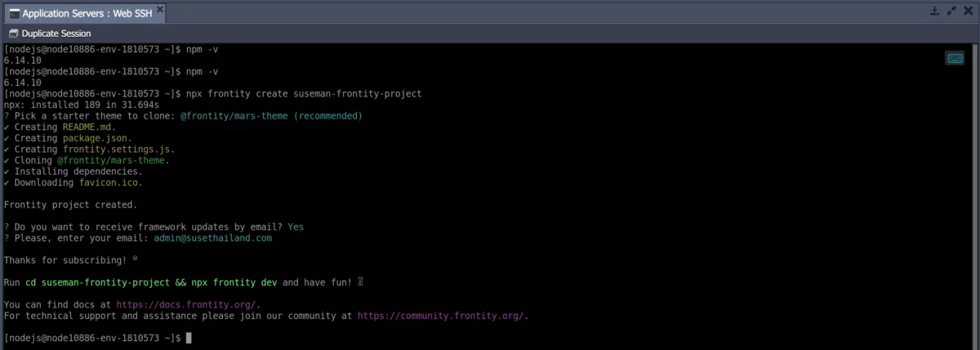Close the Web SSH panel with X

968,11
